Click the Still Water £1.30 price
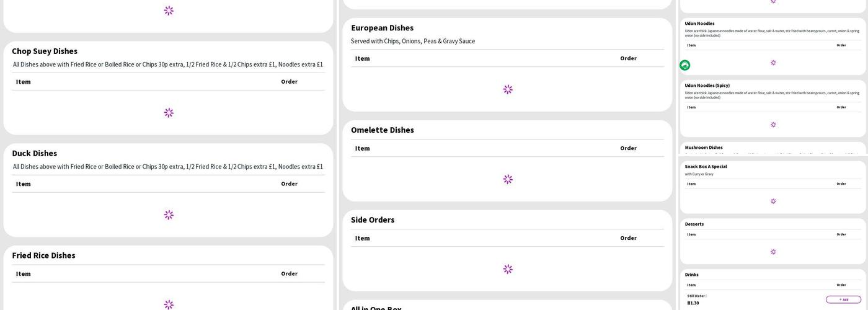The width and height of the screenshot is (868, 310). click(693, 303)
